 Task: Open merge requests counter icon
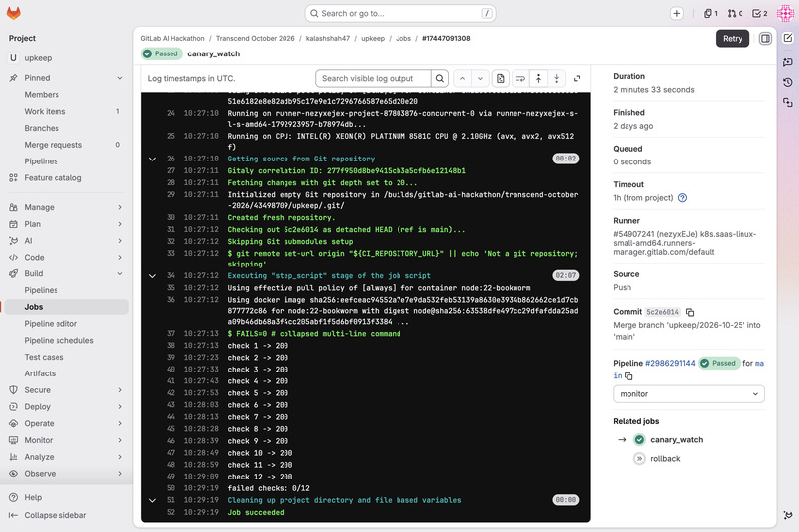point(735,13)
